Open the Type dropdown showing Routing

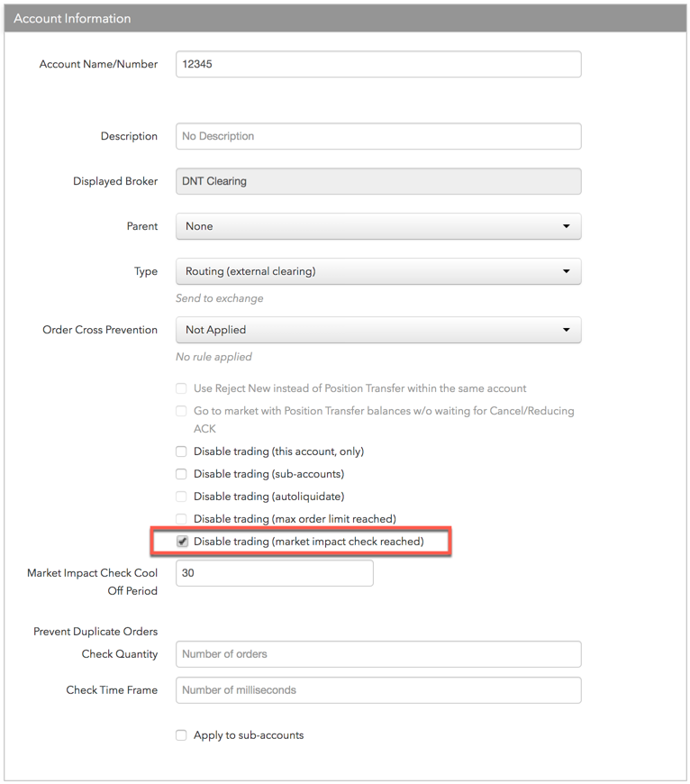(x=378, y=271)
